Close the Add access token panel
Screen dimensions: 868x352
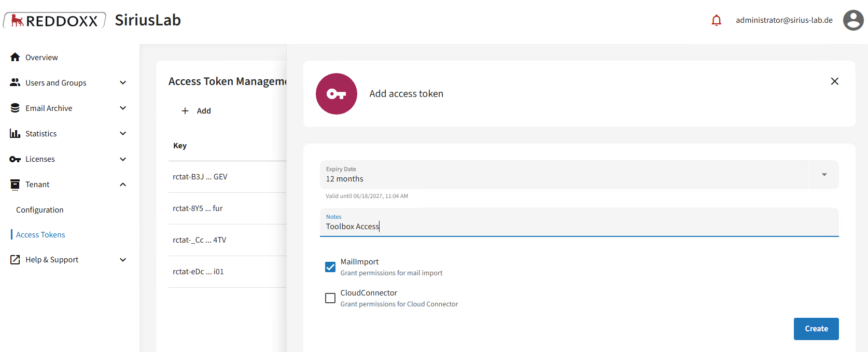pos(835,81)
